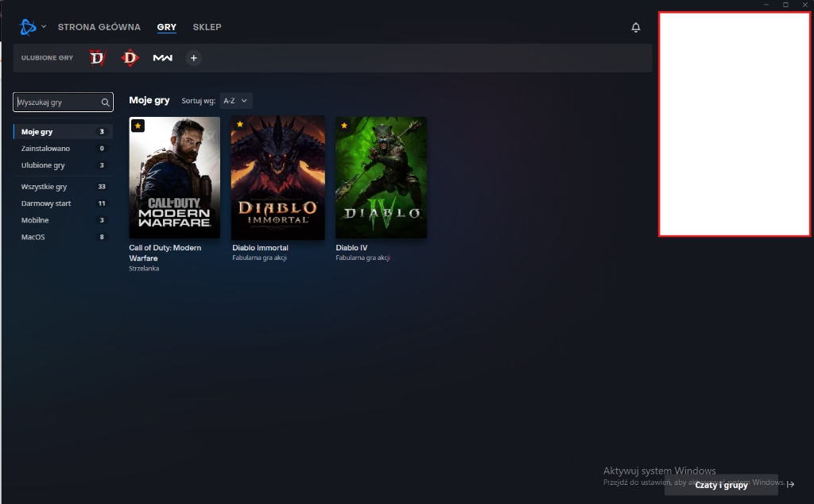This screenshot has width=814, height=504.
Task: Select Modern Warfare icon in favorites bar
Action: (x=162, y=58)
